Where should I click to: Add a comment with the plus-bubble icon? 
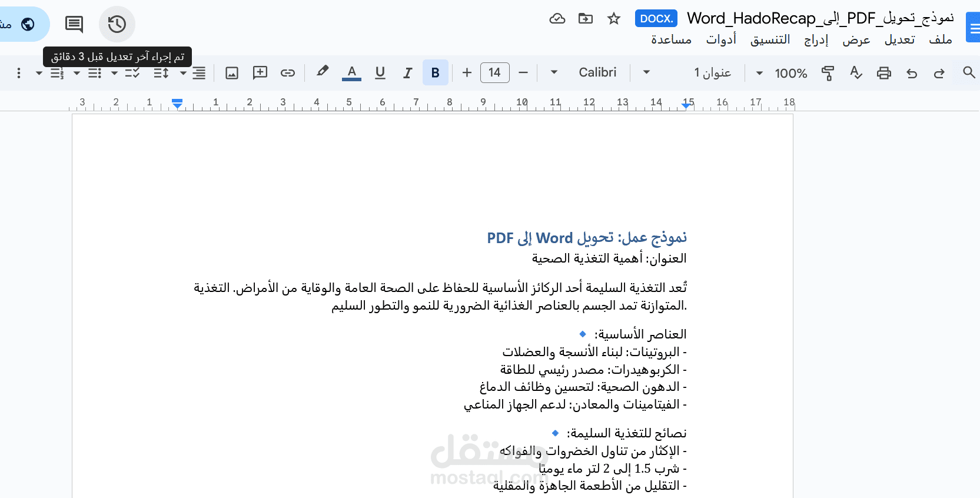coord(260,72)
